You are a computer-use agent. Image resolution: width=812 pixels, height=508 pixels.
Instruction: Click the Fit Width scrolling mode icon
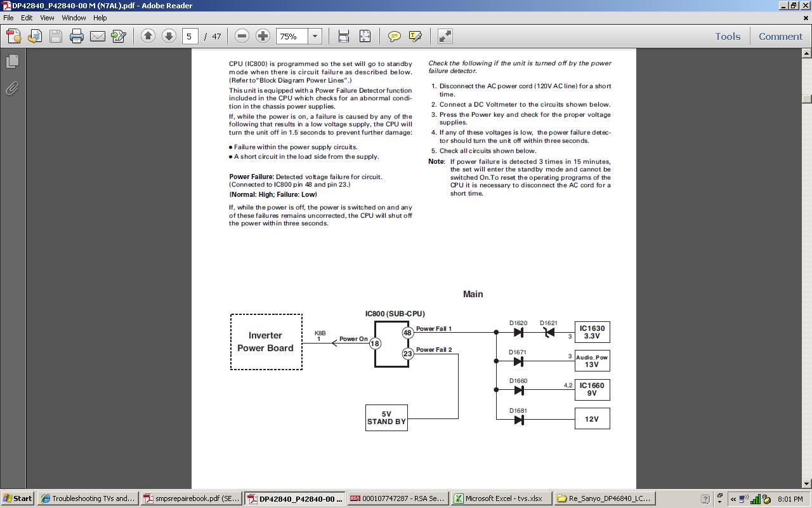344,36
